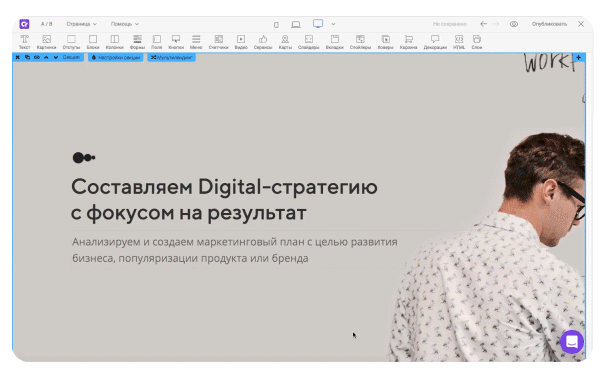Select the man's photo image
This screenshot has width=600, height=381.
coord(487,247)
